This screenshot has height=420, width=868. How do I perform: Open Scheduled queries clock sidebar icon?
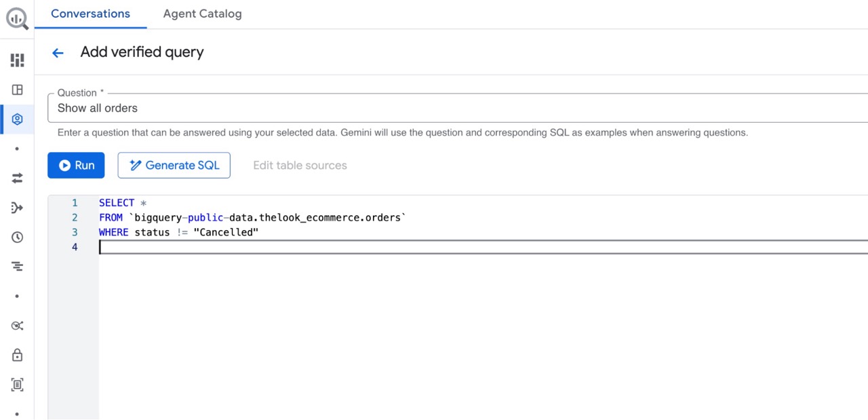[x=17, y=237]
